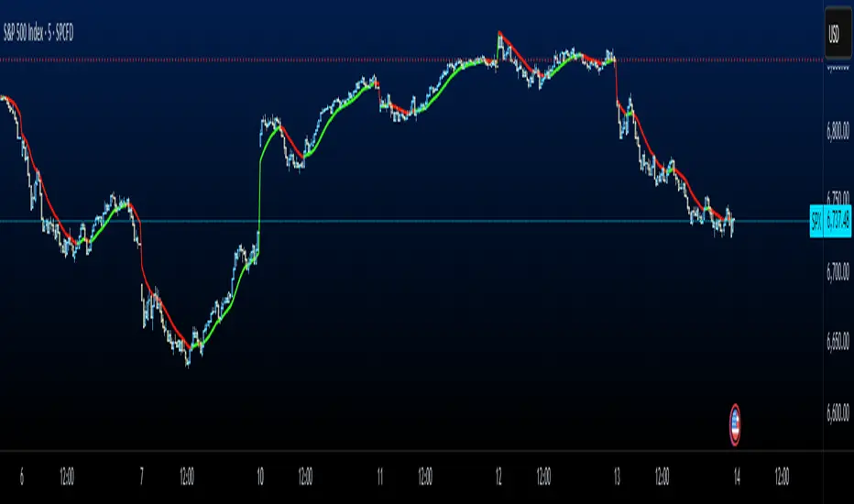Image resolution: width=854 pixels, height=504 pixels.
Task: Click the SPX current price label 6,737.48
Action: click(x=830, y=221)
